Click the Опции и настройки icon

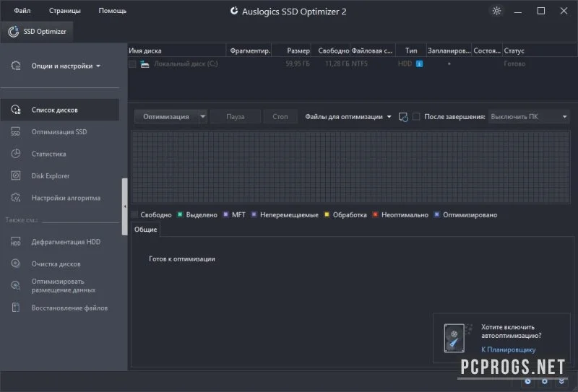click(x=16, y=66)
